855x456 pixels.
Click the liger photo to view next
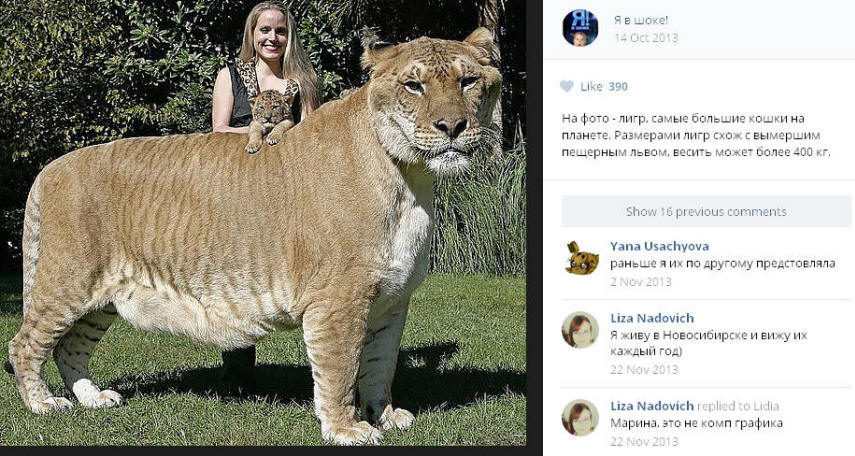point(263,223)
